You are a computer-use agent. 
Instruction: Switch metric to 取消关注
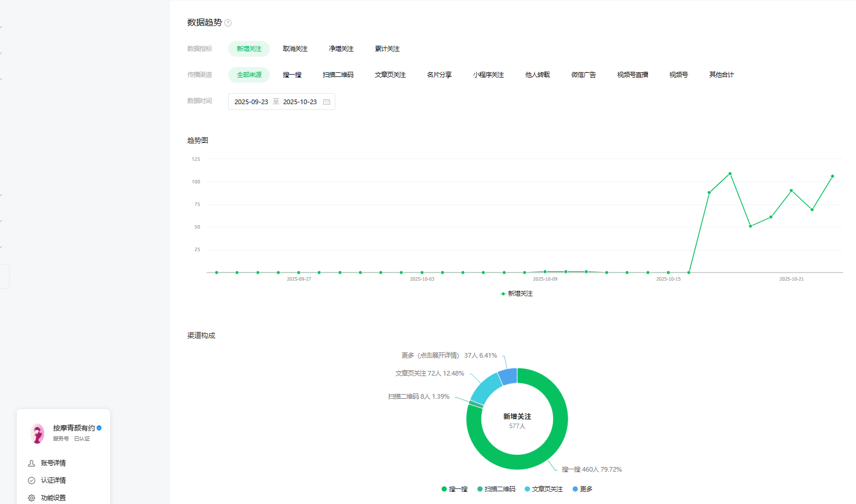point(295,49)
